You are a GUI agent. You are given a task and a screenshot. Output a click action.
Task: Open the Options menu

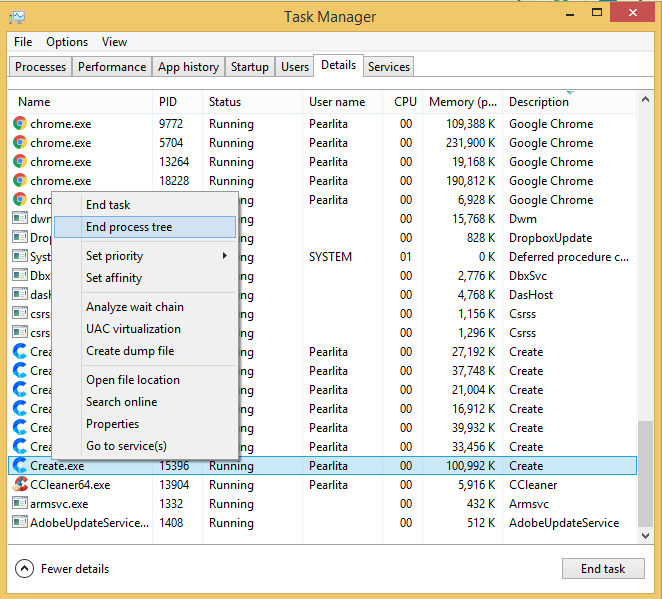tap(67, 42)
